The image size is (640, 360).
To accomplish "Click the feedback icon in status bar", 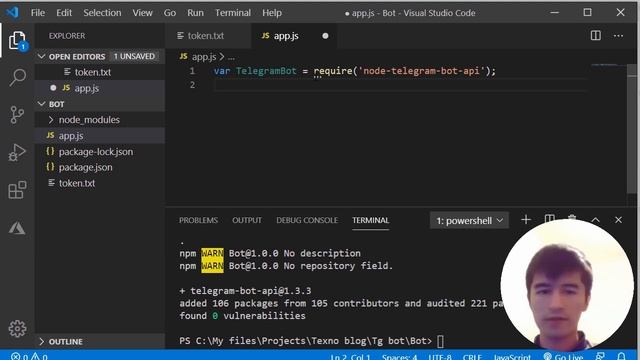I will [x=600, y=356].
